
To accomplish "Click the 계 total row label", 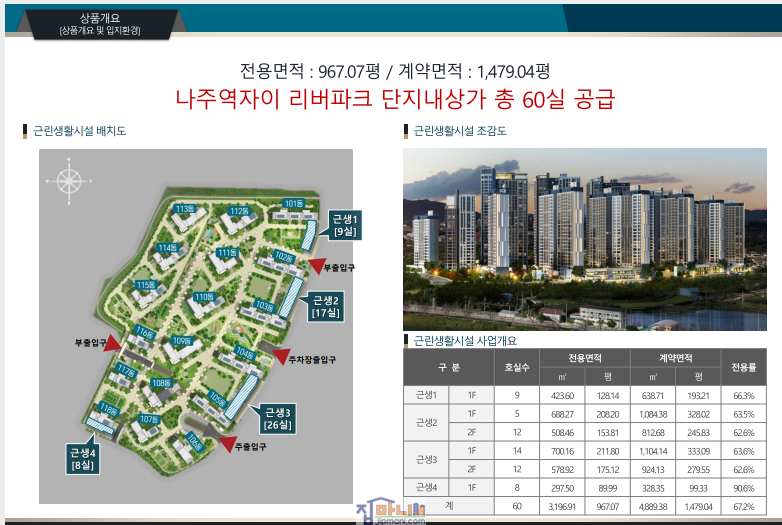I will pyautogui.click(x=449, y=506).
